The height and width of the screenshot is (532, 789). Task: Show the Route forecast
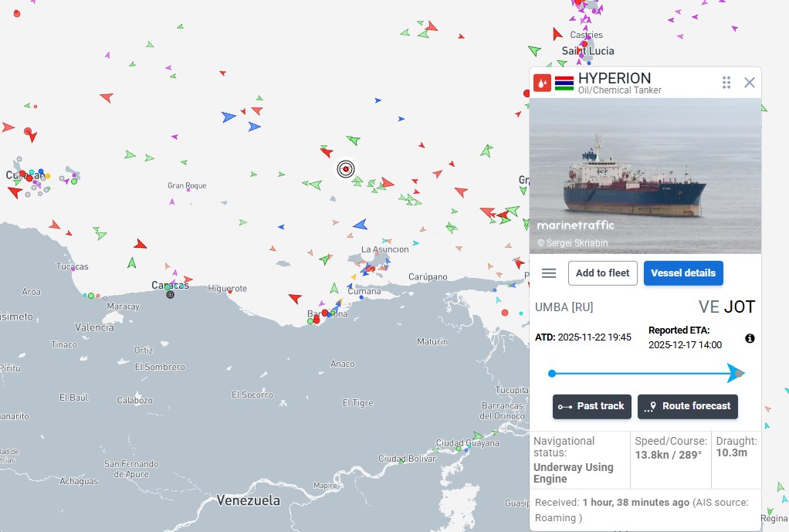click(x=688, y=406)
